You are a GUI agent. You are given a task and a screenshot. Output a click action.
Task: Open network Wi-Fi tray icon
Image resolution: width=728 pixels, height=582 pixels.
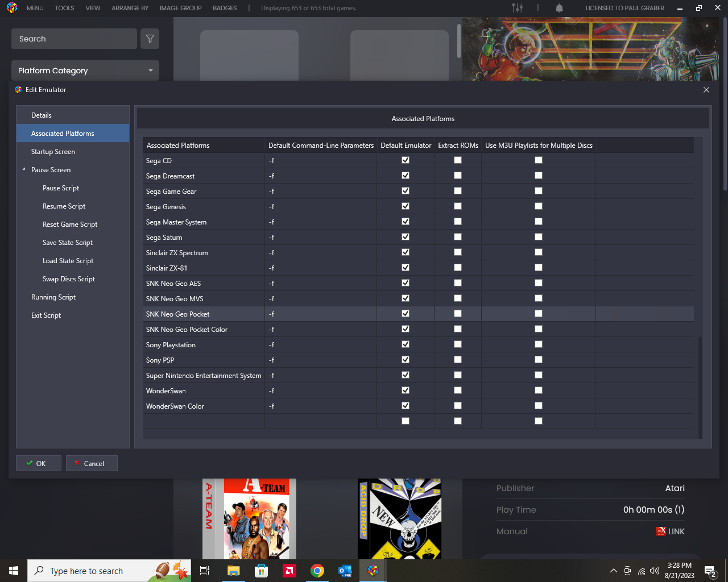642,571
